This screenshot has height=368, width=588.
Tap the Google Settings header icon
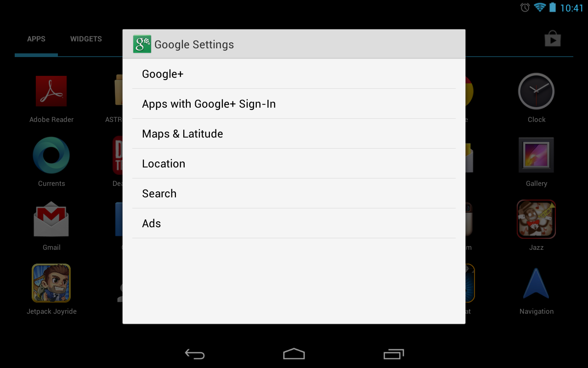click(x=142, y=44)
